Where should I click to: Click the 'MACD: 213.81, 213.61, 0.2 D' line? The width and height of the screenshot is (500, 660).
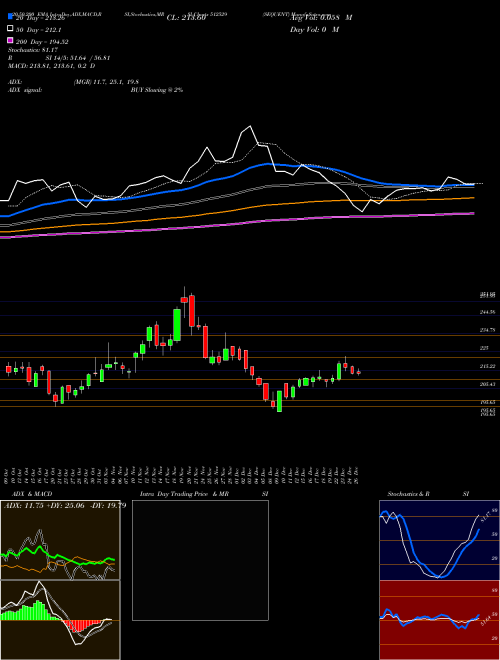[51, 66]
